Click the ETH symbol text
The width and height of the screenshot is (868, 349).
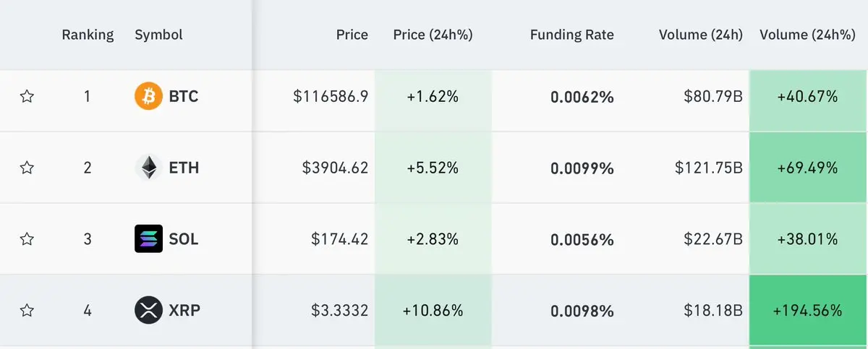(x=184, y=168)
